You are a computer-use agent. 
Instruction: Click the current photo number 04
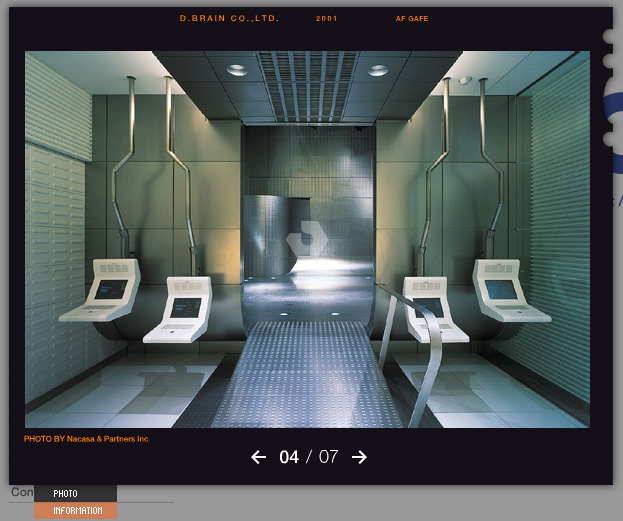pos(289,457)
